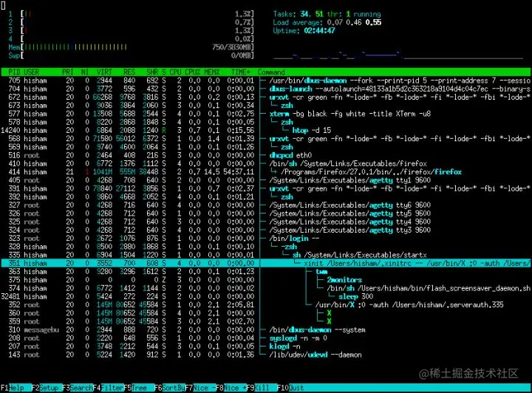Select the /bin/login process row
This screenshot has height=393, width=532.
(x=266, y=239)
